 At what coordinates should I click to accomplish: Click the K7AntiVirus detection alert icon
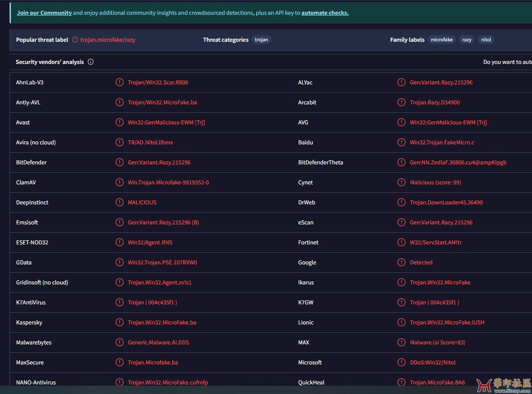pos(120,302)
